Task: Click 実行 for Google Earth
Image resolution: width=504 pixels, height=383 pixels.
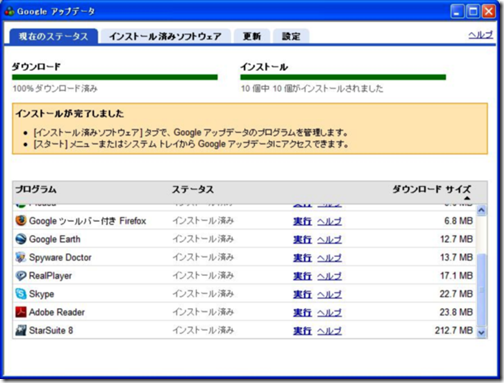Action: click(x=302, y=239)
